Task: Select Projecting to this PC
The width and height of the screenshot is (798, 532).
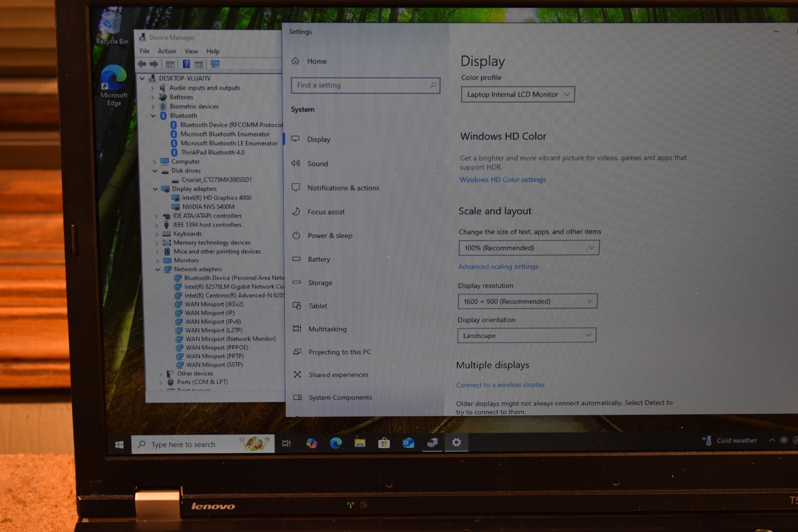Action: pyautogui.click(x=340, y=352)
